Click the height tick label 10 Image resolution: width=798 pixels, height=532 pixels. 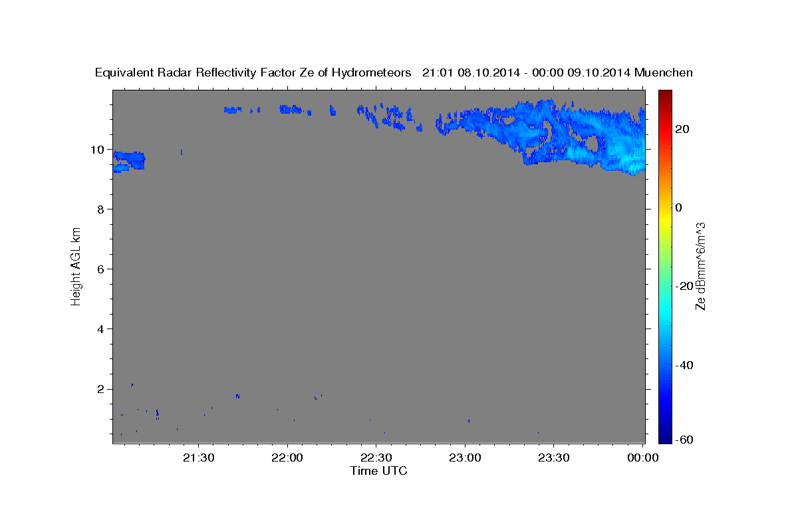(x=98, y=150)
